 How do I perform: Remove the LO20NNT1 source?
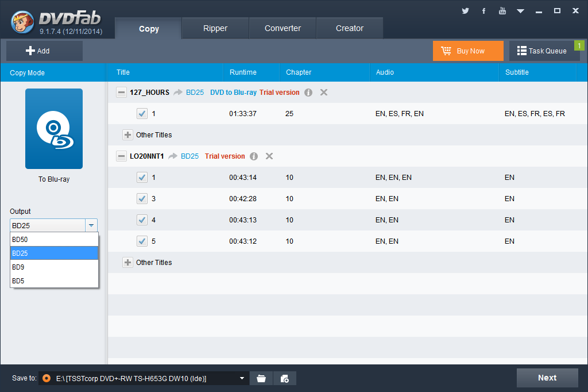pos(269,156)
